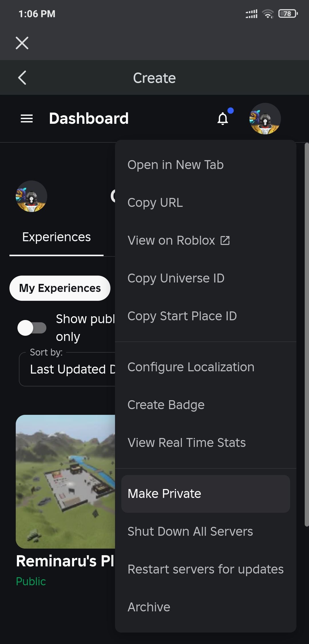Select View Real Time Stats
The height and width of the screenshot is (644, 309).
pos(205,443)
